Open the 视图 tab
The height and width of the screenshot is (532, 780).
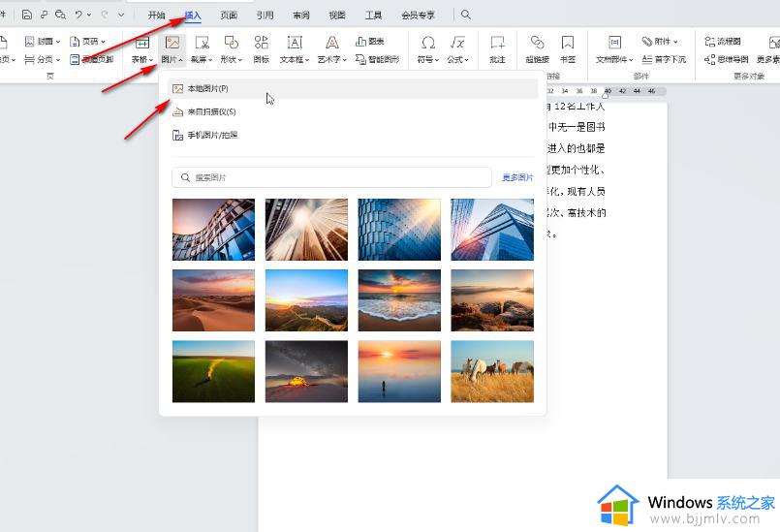tap(337, 16)
